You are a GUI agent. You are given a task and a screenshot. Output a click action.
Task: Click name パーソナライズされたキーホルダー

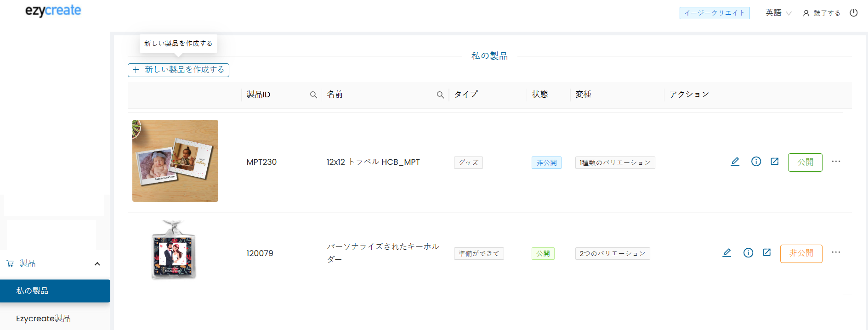click(383, 253)
